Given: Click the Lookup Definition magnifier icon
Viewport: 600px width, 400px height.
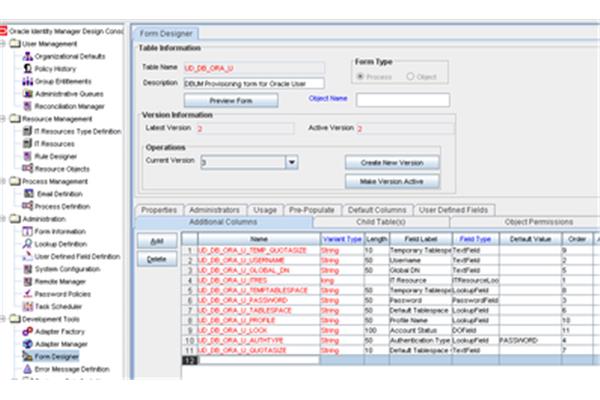Looking at the screenshot, I should click(28, 243).
